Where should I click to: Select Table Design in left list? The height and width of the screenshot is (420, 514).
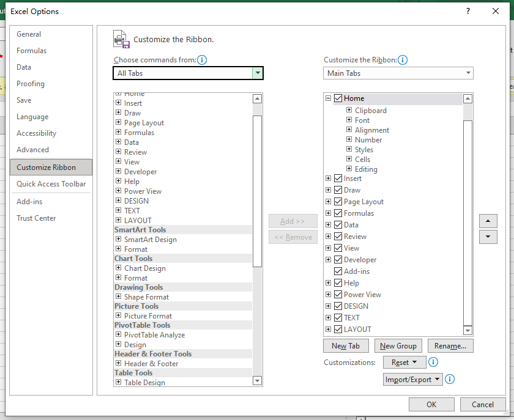click(144, 383)
